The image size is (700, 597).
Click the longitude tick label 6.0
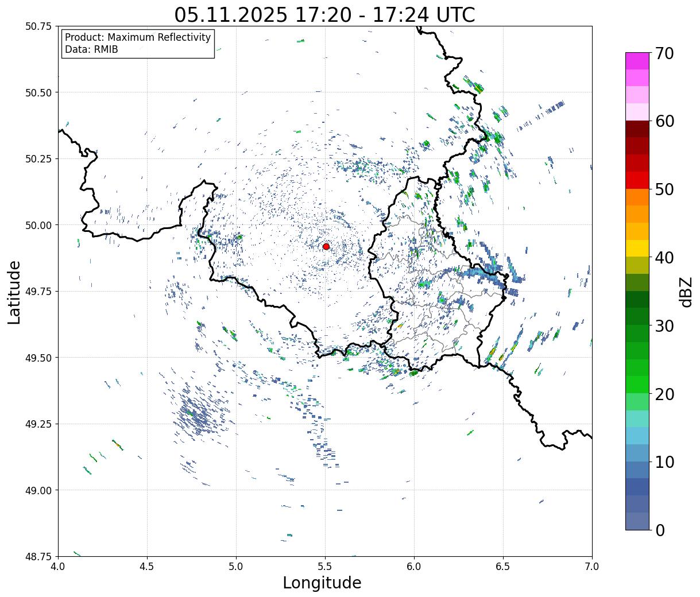coord(414,566)
